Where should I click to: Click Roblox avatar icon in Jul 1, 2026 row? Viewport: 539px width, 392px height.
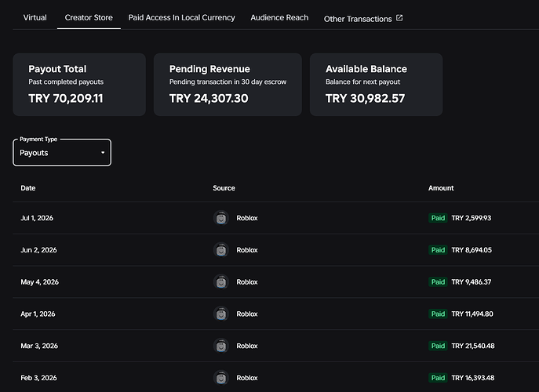[221, 218]
